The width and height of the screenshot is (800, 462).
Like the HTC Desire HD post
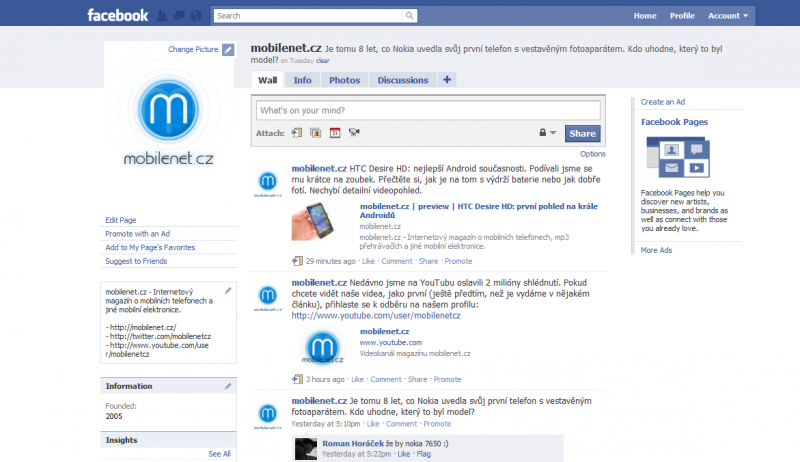pyautogui.click(x=368, y=261)
